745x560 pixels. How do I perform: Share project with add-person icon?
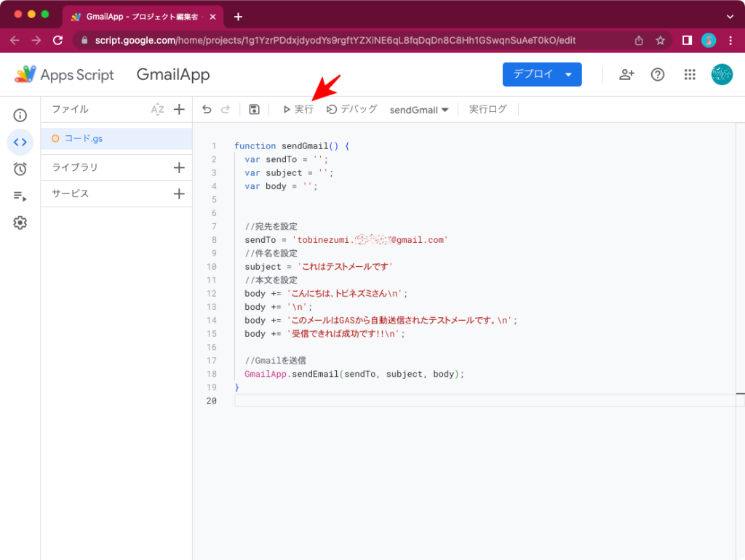pos(626,75)
